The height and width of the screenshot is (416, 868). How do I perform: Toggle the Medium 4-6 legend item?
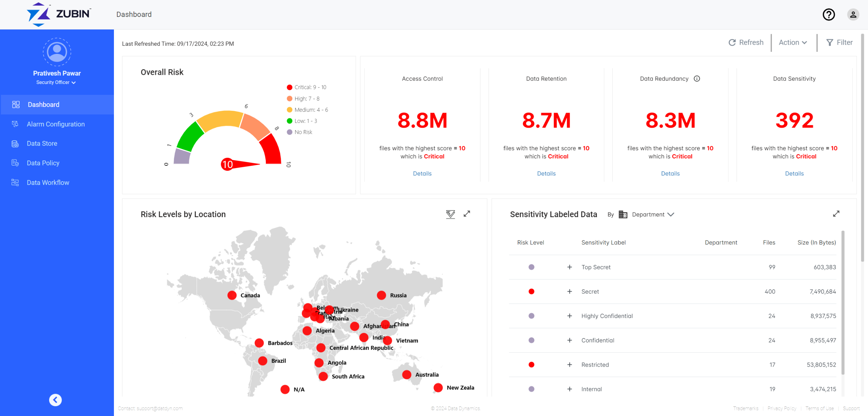coord(307,110)
